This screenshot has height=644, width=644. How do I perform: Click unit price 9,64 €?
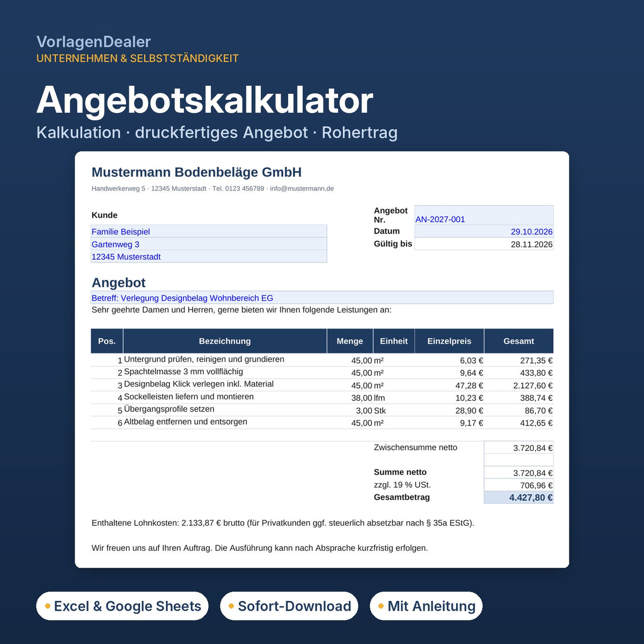(x=471, y=373)
